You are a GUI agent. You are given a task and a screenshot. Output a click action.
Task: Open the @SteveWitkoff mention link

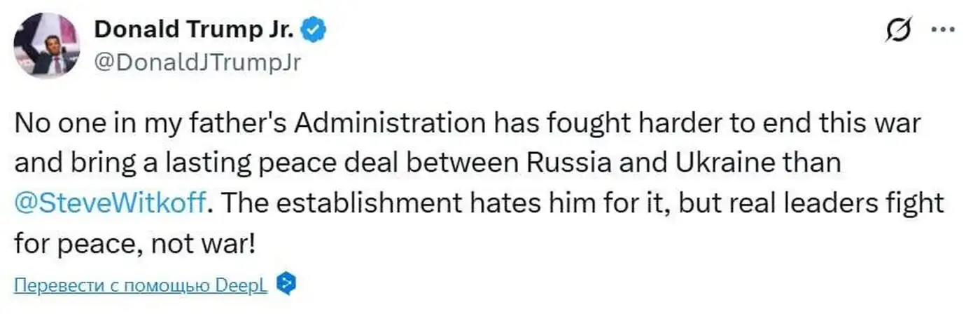(x=110, y=204)
